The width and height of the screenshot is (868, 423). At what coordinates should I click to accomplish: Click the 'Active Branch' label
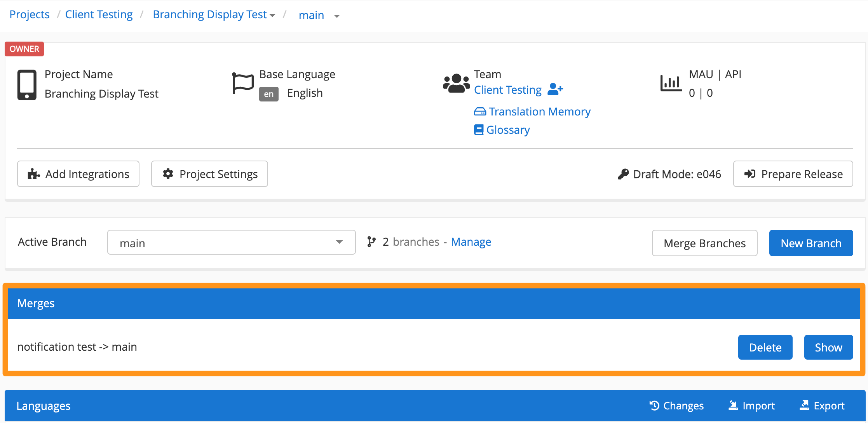(x=52, y=242)
